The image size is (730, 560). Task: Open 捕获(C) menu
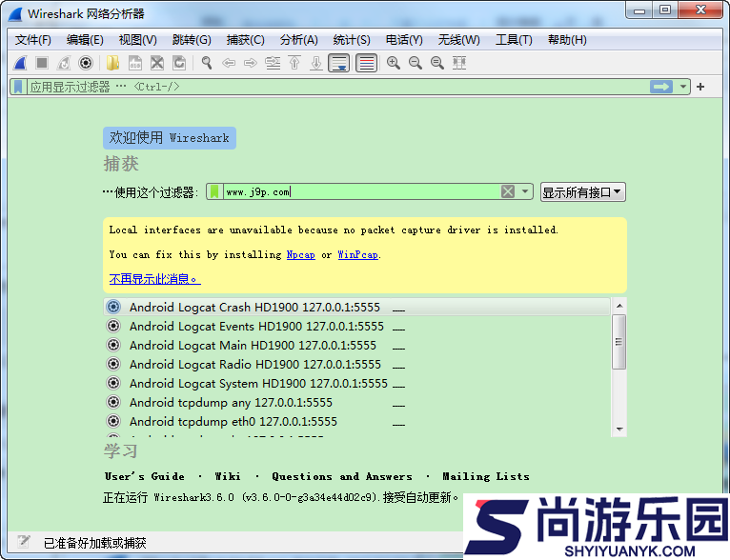pyautogui.click(x=245, y=40)
